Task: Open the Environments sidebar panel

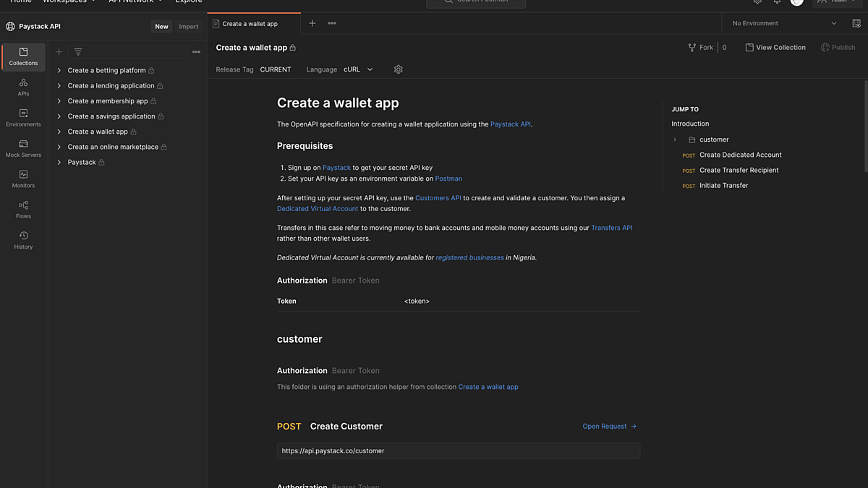Action: point(23,118)
